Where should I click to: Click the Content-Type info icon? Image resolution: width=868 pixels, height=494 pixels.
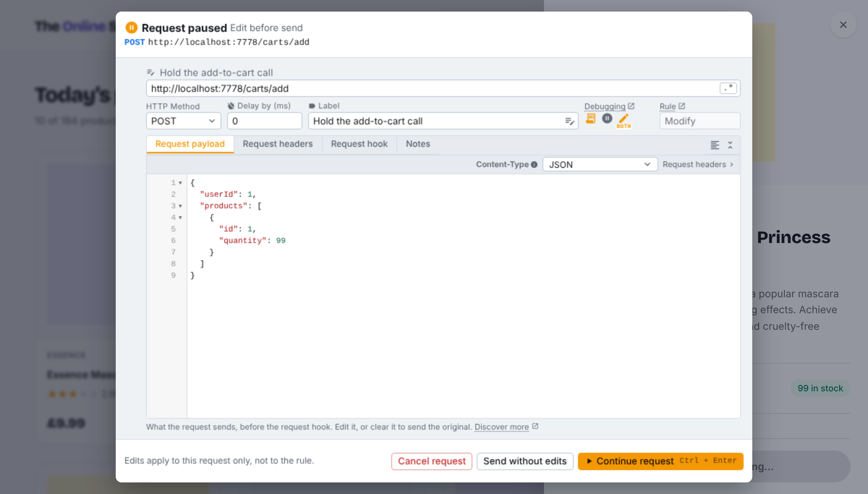(534, 165)
